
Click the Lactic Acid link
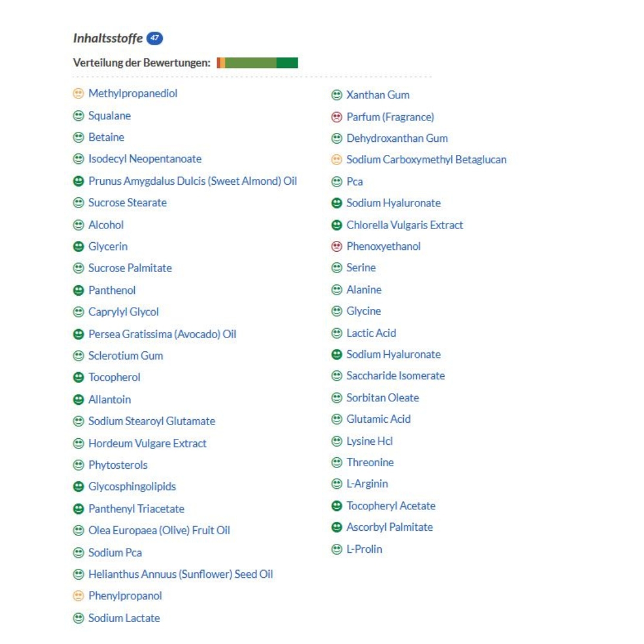(371, 333)
